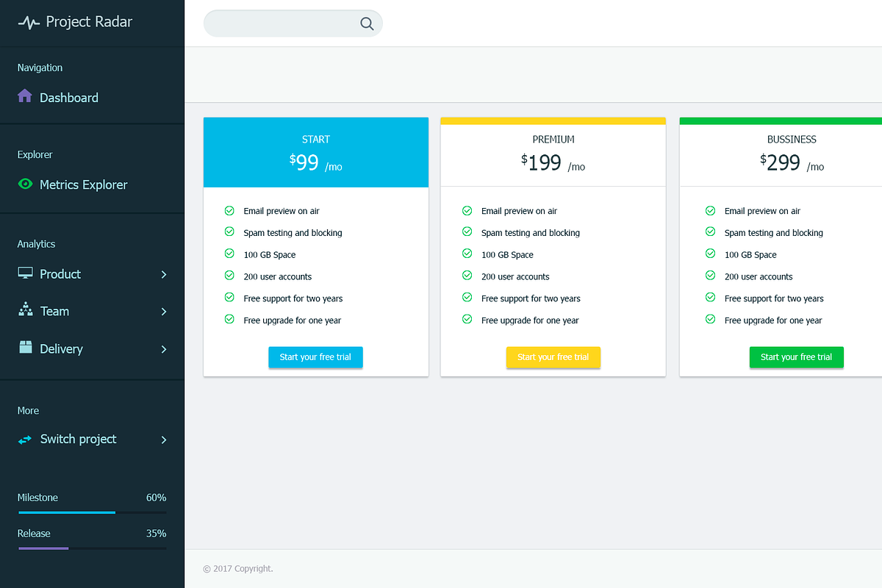Start your free trial on the PREMIUM plan

(553, 357)
